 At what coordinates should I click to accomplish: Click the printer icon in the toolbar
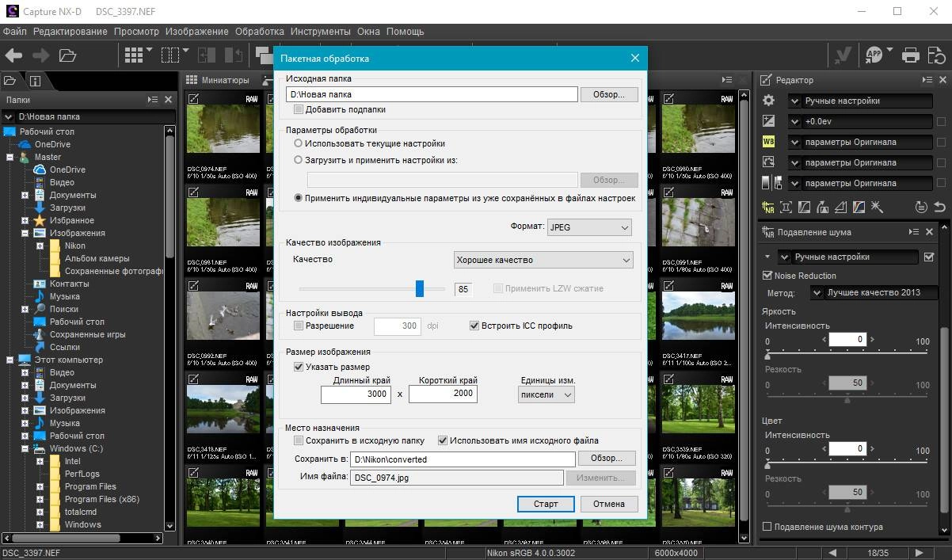[x=912, y=55]
